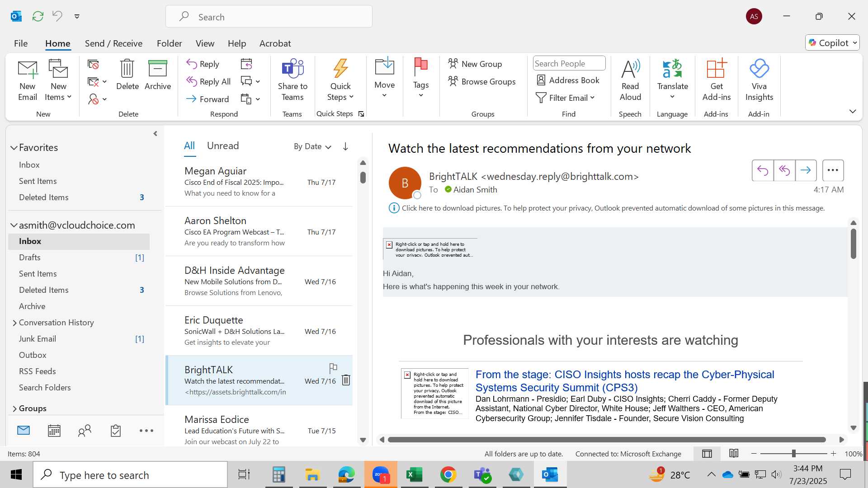This screenshot has height=488, width=868.
Task: Click Forward arrow in reading pane
Action: pos(806,170)
